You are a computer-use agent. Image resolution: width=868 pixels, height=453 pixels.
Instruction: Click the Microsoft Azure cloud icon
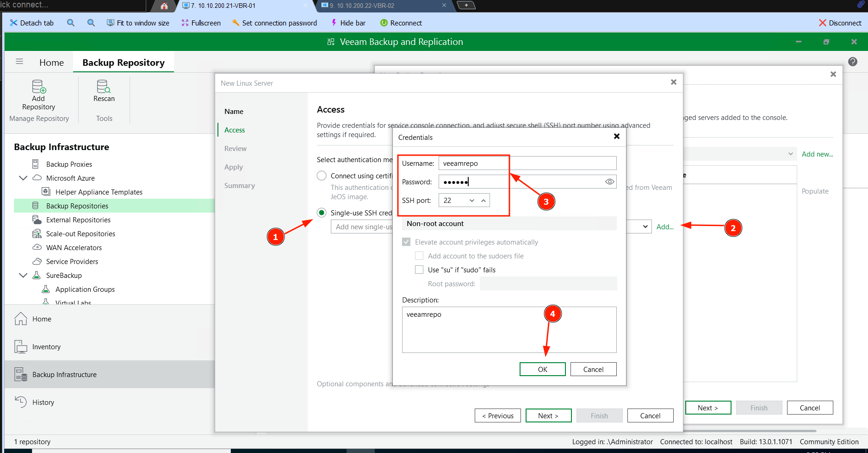pyautogui.click(x=37, y=178)
